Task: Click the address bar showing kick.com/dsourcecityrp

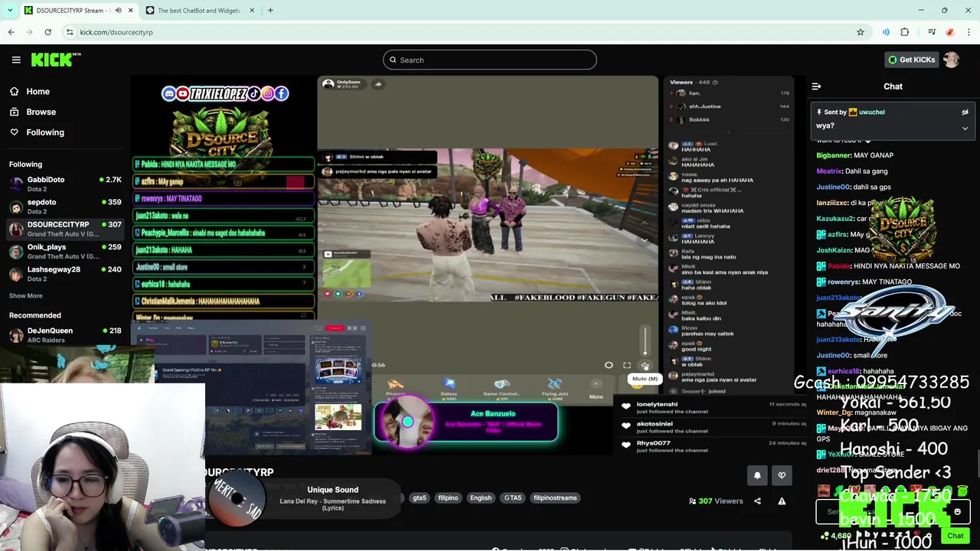Action: (459, 32)
